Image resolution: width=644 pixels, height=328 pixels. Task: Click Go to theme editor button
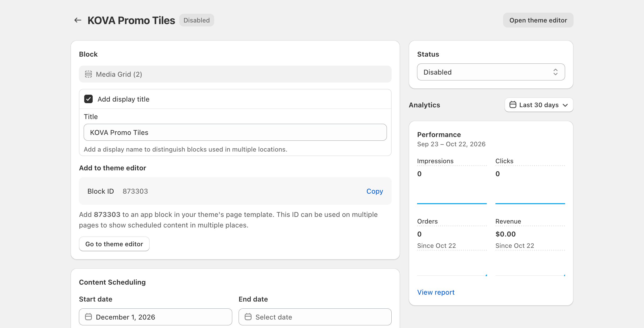tap(114, 244)
